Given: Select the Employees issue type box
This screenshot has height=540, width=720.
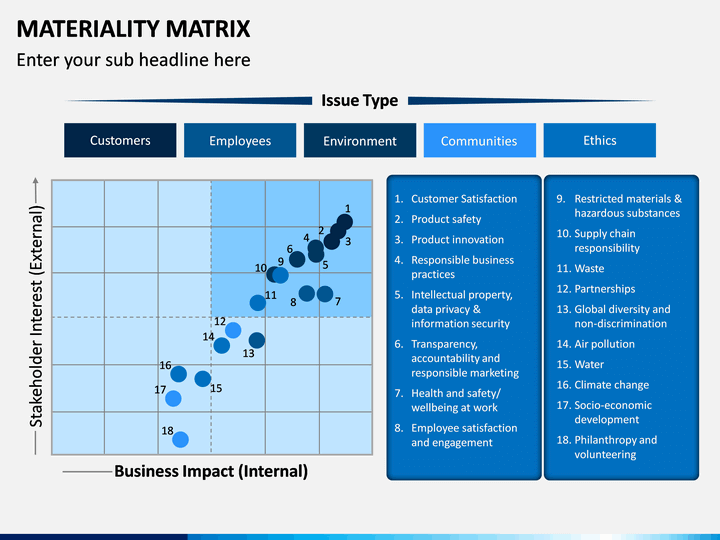Looking at the screenshot, I should tap(240, 140).
